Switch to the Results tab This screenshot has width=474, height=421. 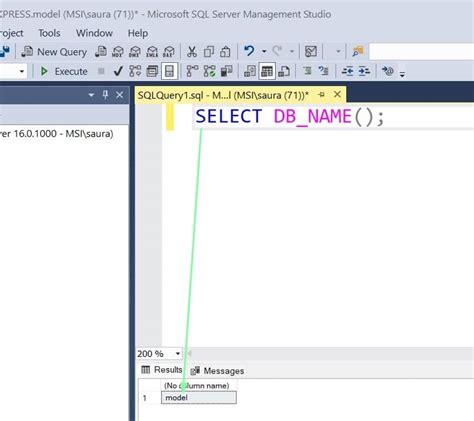point(162,370)
